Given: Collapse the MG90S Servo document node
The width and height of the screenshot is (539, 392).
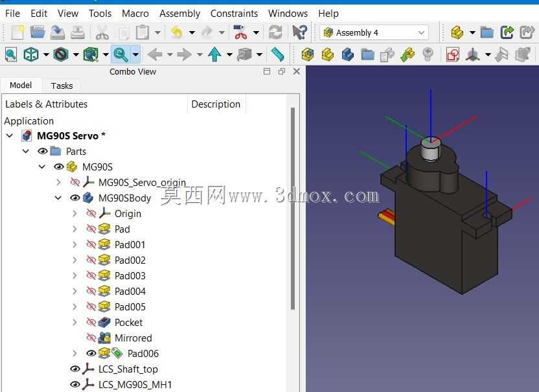Looking at the screenshot, I should coord(10,136).
